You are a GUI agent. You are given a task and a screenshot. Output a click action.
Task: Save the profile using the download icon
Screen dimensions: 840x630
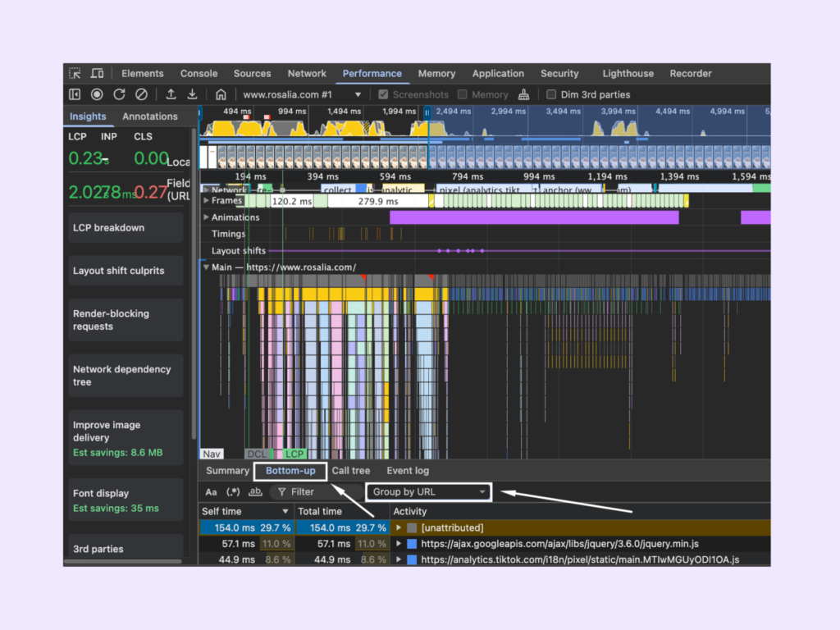pos(192,94)
